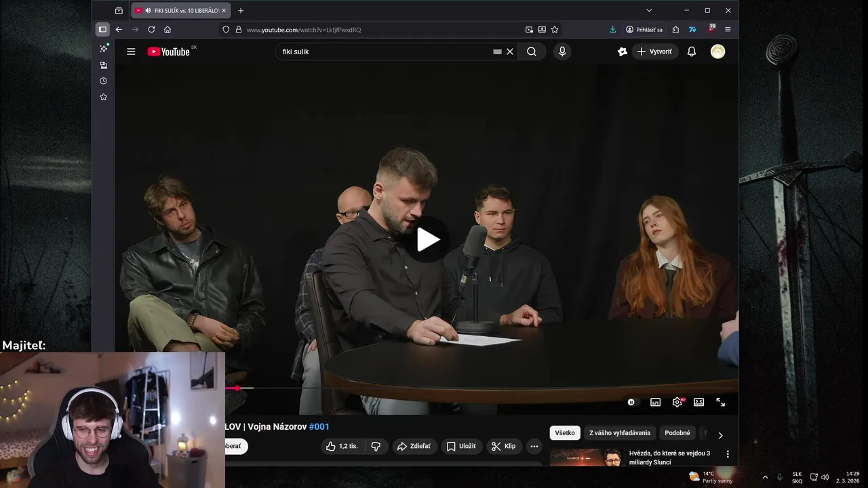
Task: Open recent tabs overview icon in title bar
Action: [119, 10]
